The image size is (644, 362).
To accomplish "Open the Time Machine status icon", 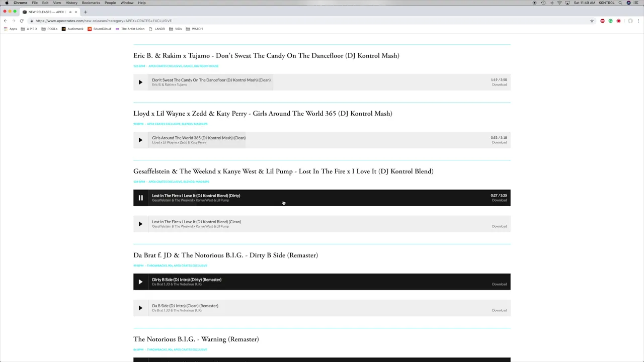I will point(543,3).
